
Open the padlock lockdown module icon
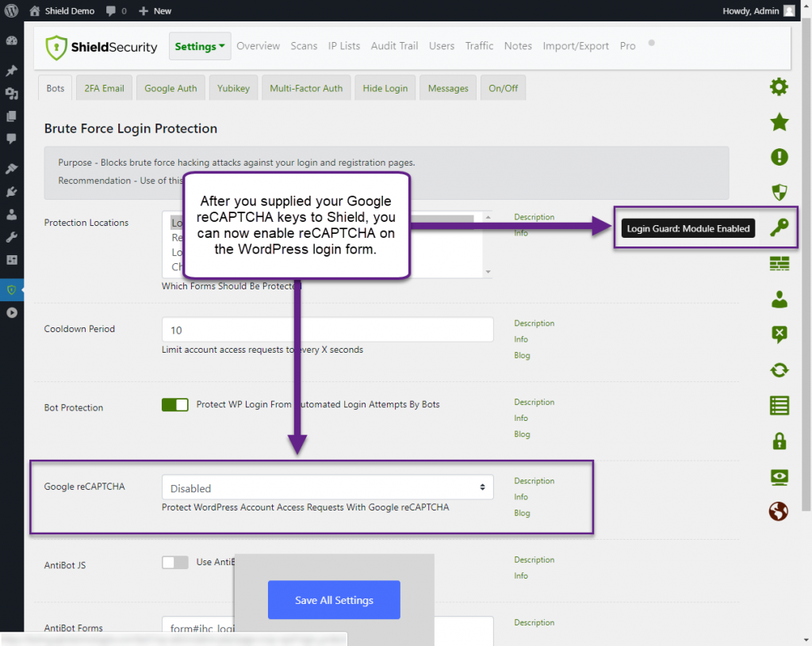[779, 441]
